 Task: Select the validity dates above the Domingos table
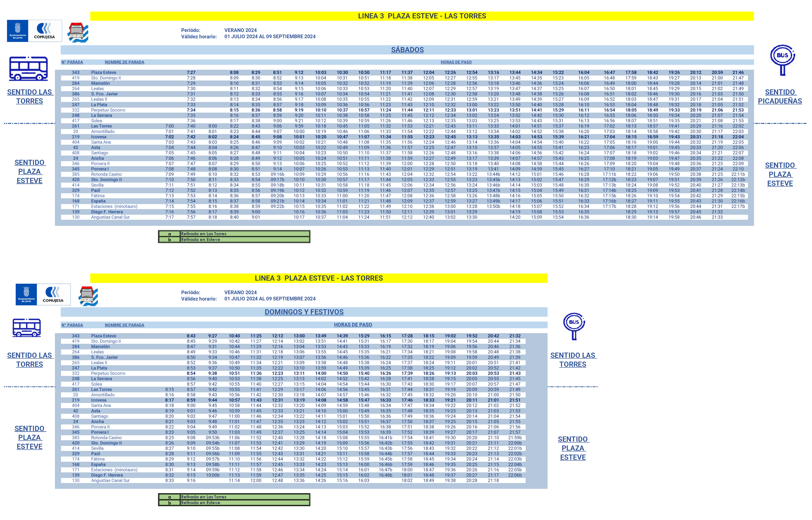coord(270,299)
